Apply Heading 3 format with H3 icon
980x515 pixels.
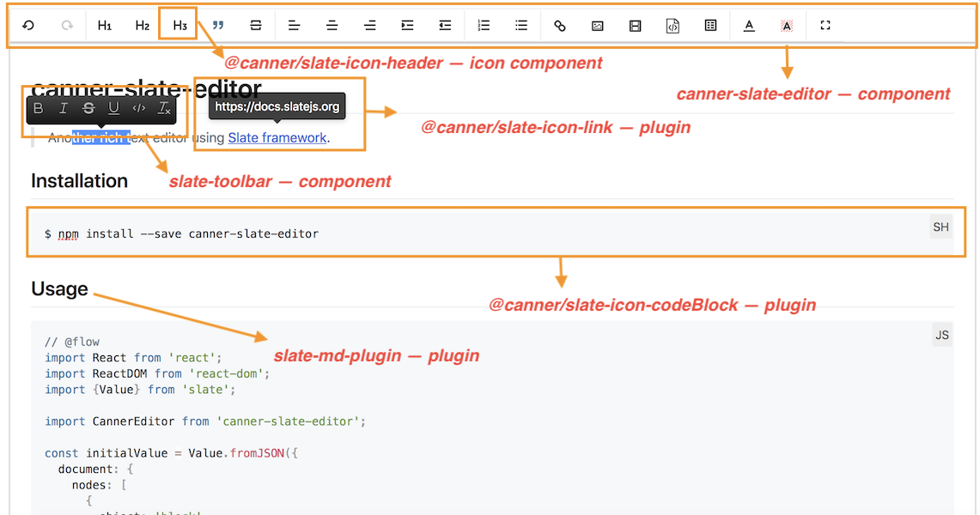click(x=180, y=26)
